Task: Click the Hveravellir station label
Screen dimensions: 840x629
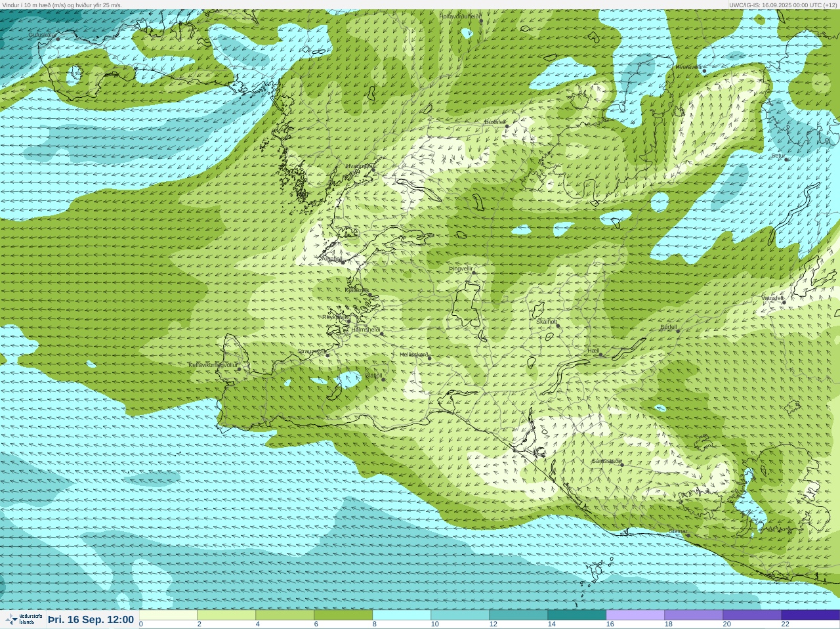Action: pos(689,67)
